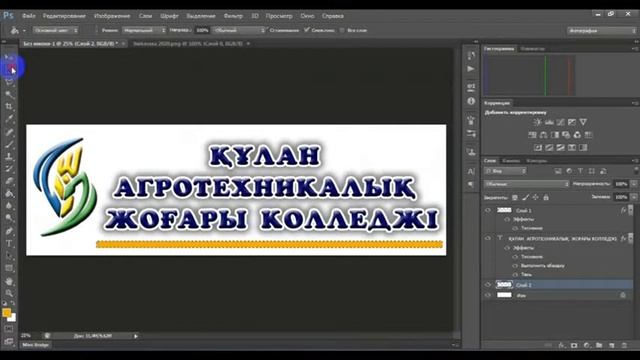Image resolution: width=640 pixels, height=360 pixels.
Task: Toggle Выполнить обводку effect visibility
Action: pos(515,266)
